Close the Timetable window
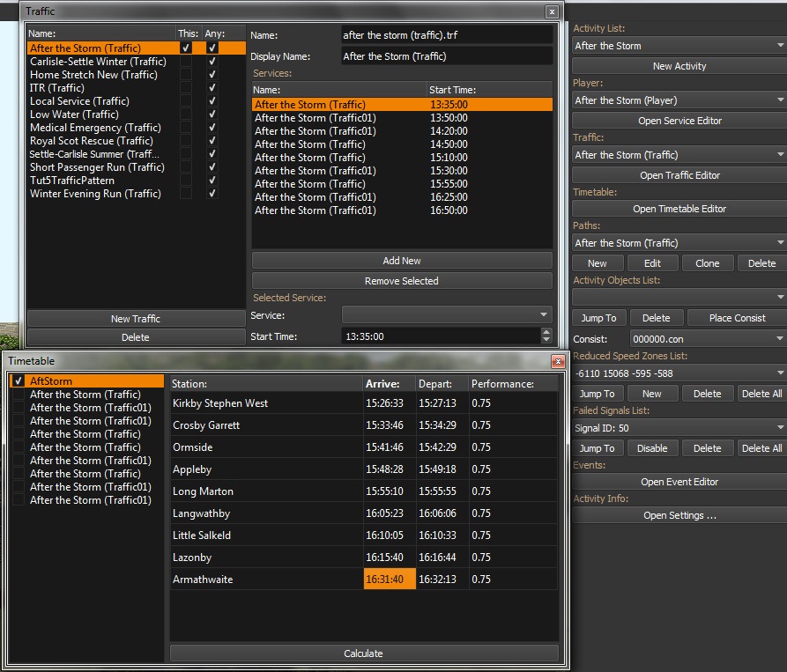 pyautogui.click(x=557, y=361)
